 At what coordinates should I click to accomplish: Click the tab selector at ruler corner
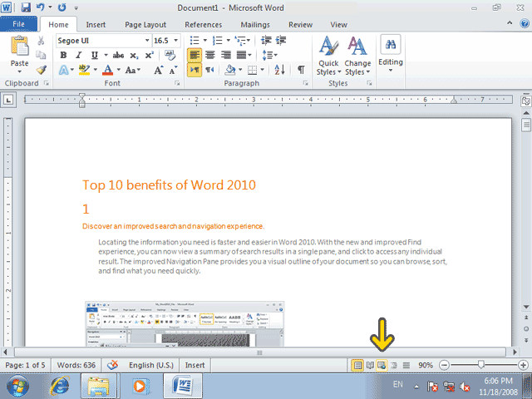point(8,100)
